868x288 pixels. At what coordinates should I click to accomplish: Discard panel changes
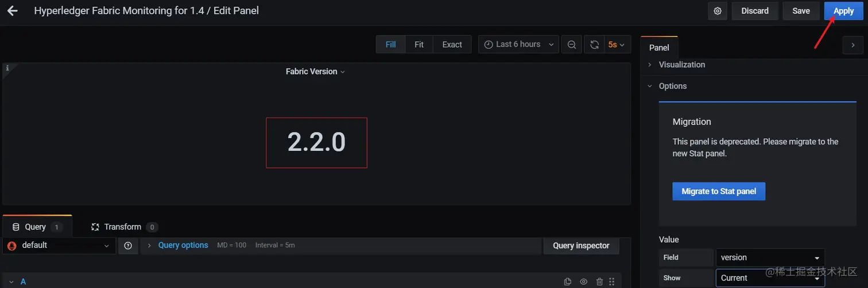click(755, 11)
